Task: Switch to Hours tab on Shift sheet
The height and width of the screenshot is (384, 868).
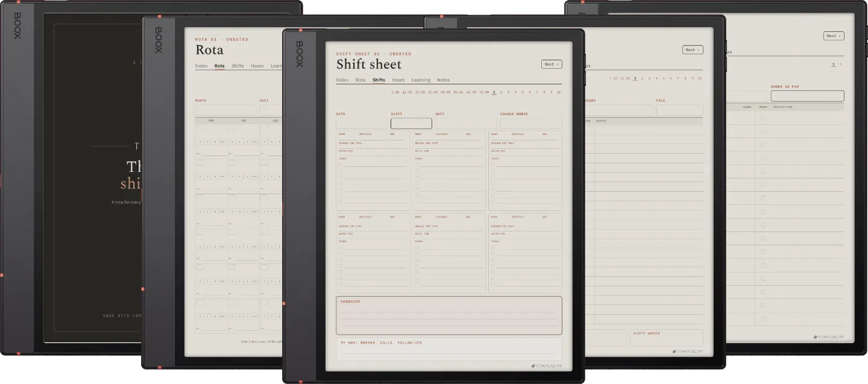Action: 398,80
